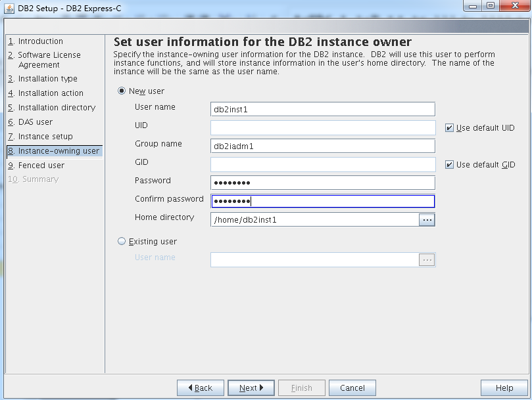Viewport: 532px width, 400px height.
Task: Maximize the DB2 Setup window
Action: [491, 6]
